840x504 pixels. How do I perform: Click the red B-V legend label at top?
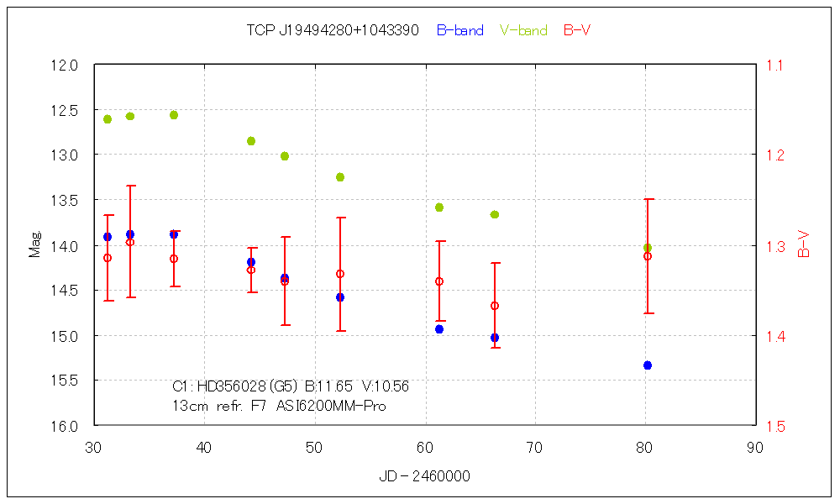coord(576,30)
